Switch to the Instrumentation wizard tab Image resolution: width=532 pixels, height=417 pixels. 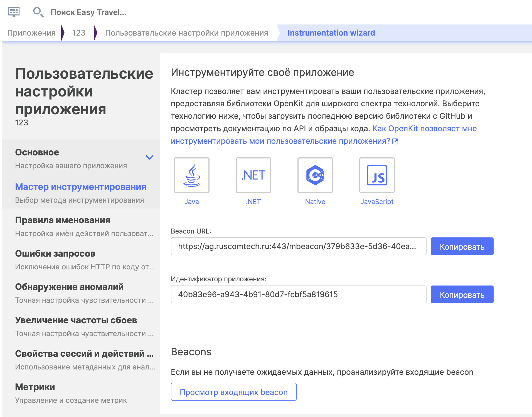click(x=331, y=33)
